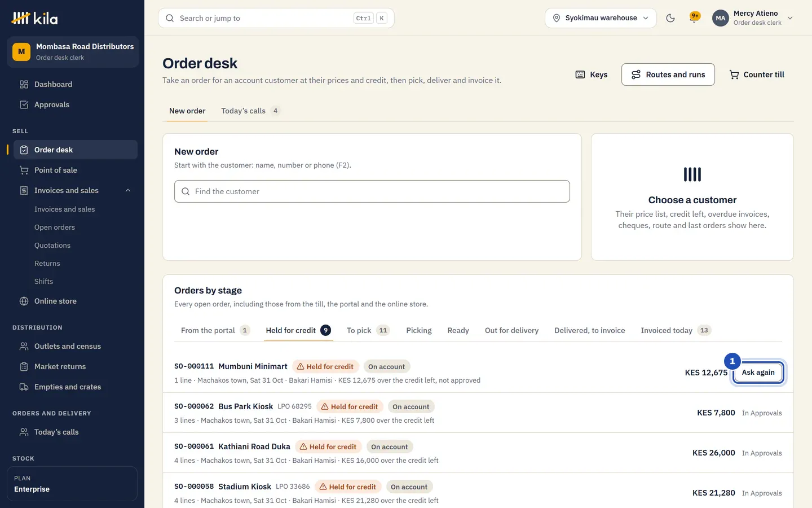Open order SO-000061 Kathiani Road Duka

[x=478, y=453]
